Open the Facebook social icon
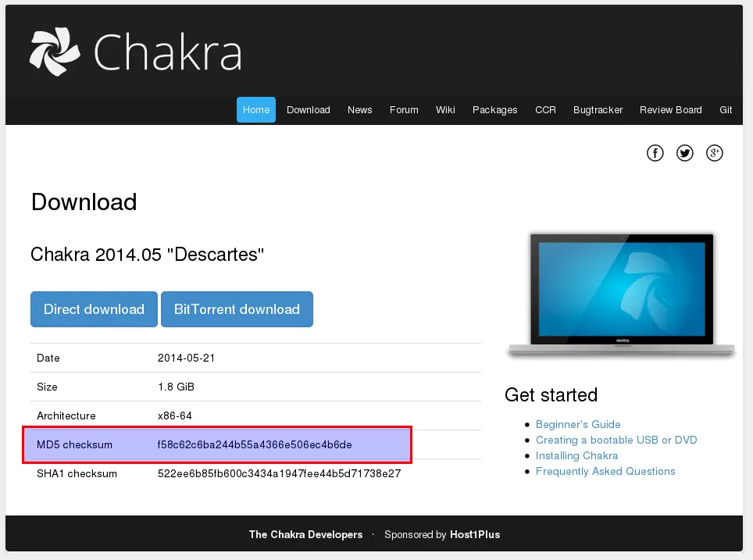Screen dimensions: 753x560 [x=655, y=153]
